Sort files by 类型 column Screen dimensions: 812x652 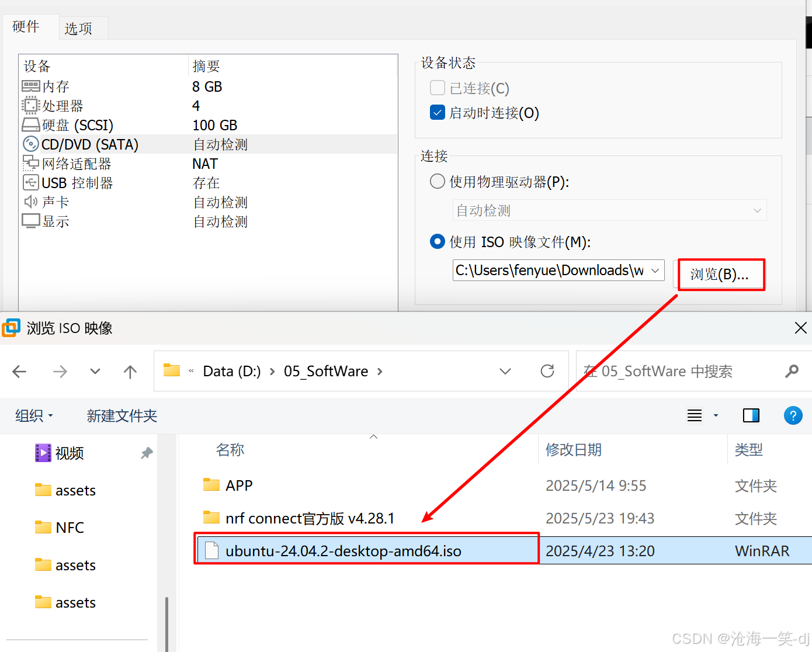pos(749,449)
